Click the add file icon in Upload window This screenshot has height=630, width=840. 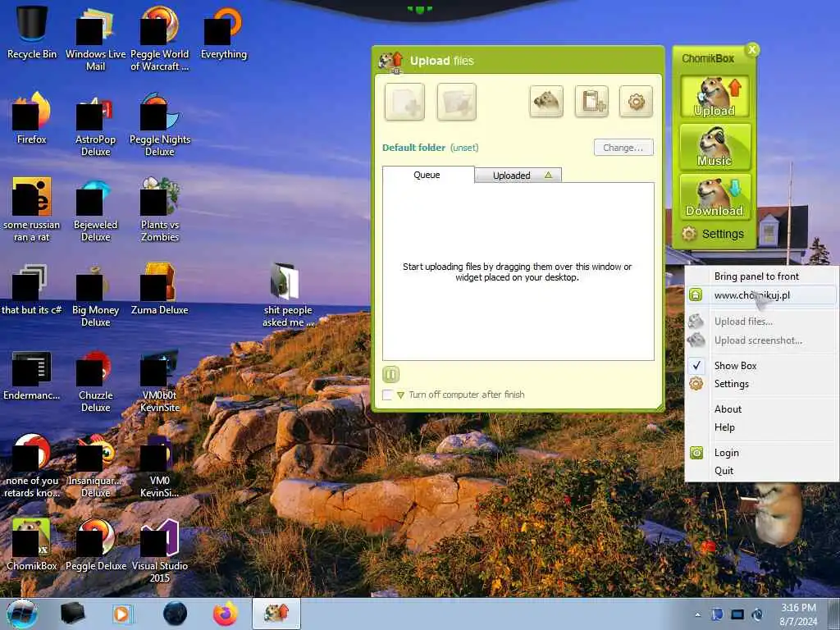[x=404, y=101]
